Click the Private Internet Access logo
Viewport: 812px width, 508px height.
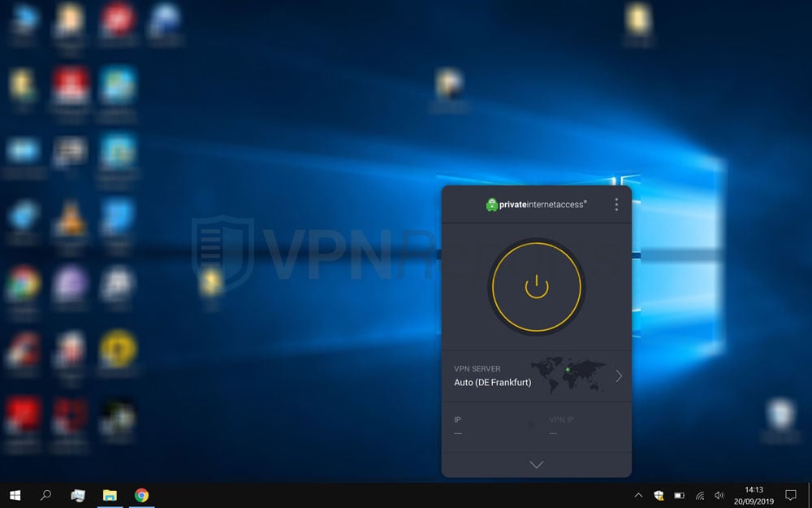coord(536,205)
